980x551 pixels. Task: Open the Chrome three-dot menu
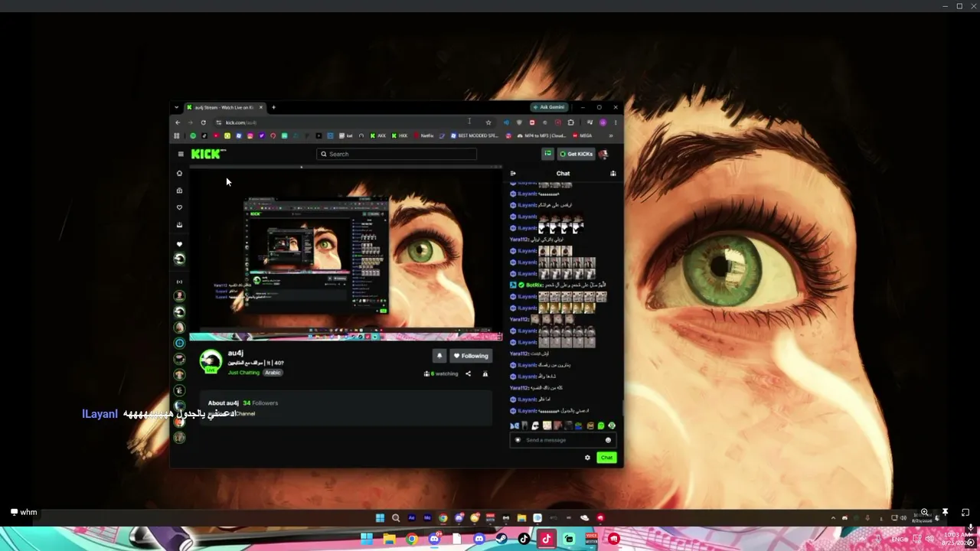pos(615,122)
